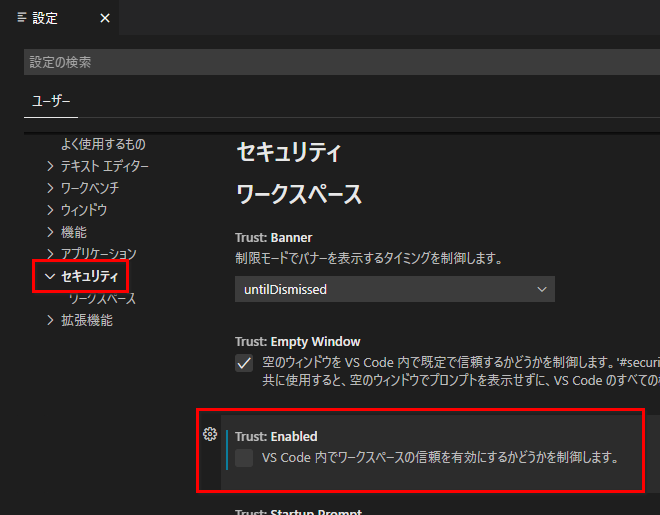
Task: Click the Trust: Enabled setting title
Action: (276, 436)
